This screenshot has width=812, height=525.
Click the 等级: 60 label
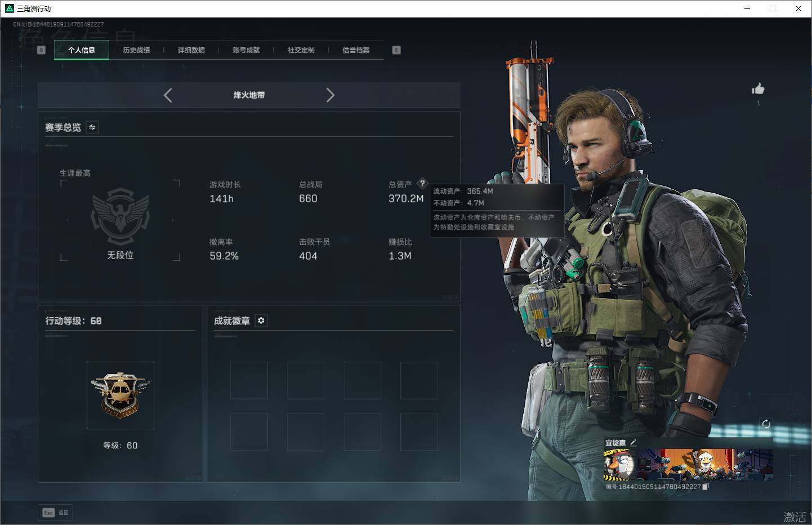pyautogui.click(x=120, y=446)
